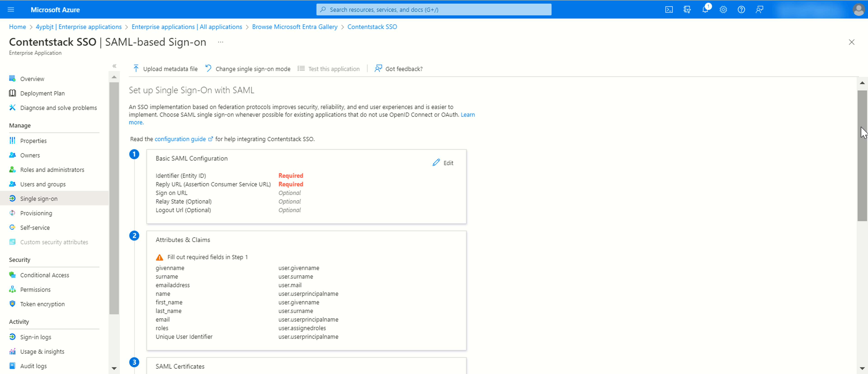Screen dimensions: 868x374
Task: Click the pencil icon for Basic SAML Configuration
Action: (436, 163)
